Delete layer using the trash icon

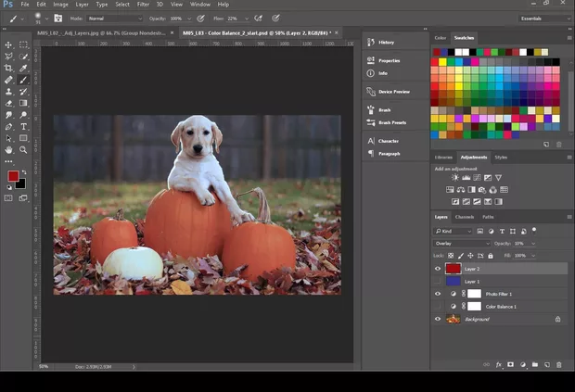[x=558, y=364]
